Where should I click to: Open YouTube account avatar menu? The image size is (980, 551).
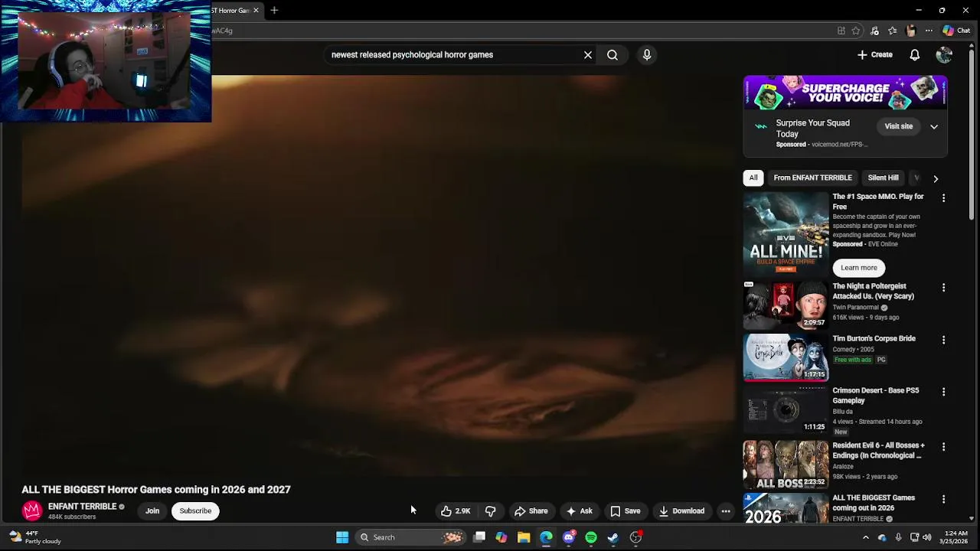tap(944, 55)
